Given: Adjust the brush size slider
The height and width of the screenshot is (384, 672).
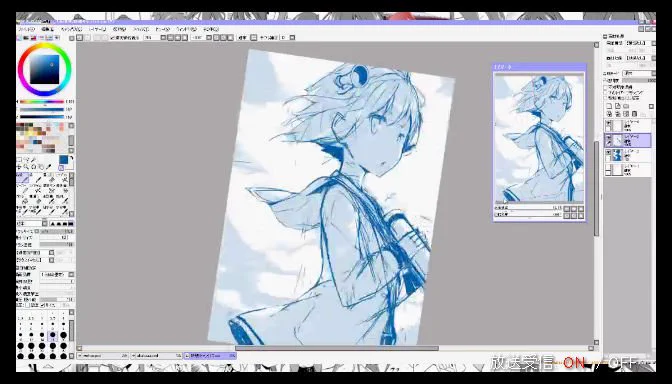Looking at the screenshot, I should tap(57, 231).
